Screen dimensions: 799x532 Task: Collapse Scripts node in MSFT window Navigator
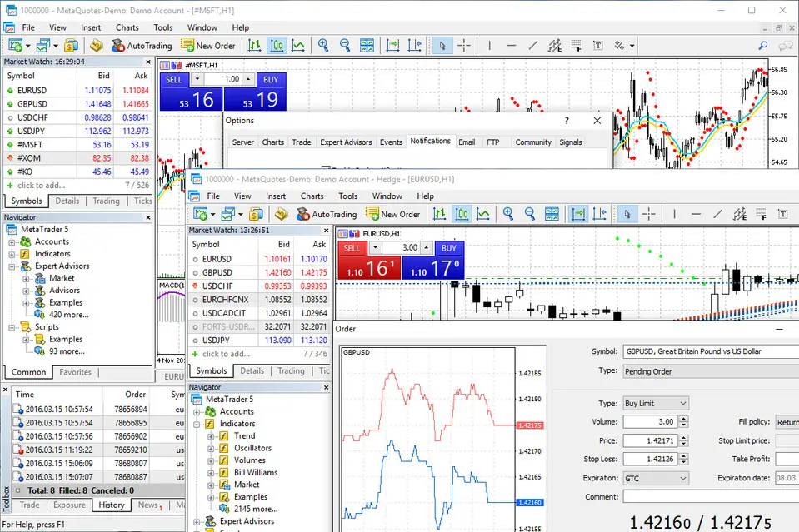click(12, 327)
